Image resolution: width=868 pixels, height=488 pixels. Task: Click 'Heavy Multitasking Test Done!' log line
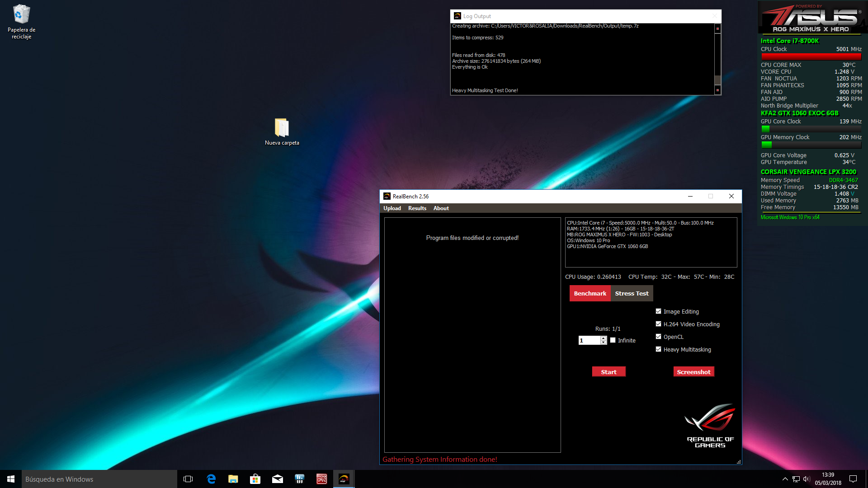pos(485,90)
